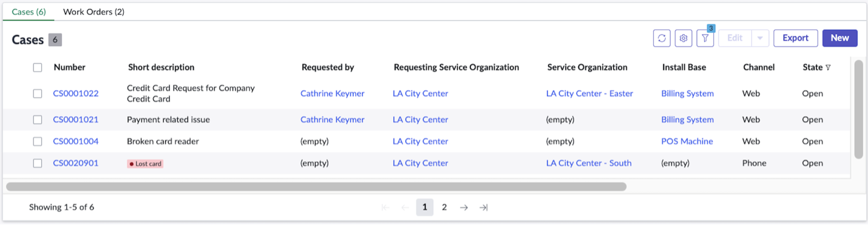Sort by the Number column header
Viewport: 868px width, 226px height.
coord(70,67)
